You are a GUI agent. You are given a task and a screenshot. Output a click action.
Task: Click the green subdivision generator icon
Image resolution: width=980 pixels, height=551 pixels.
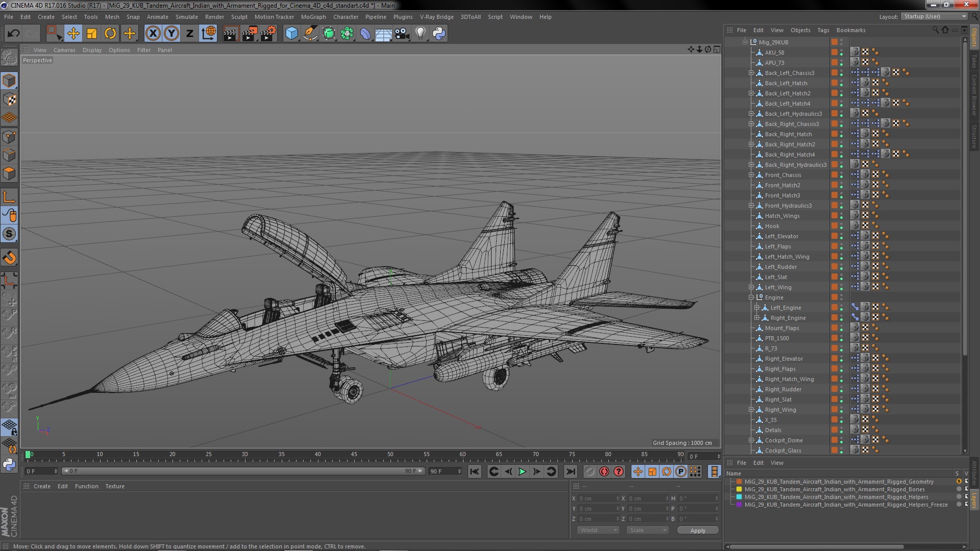point(329,34)
